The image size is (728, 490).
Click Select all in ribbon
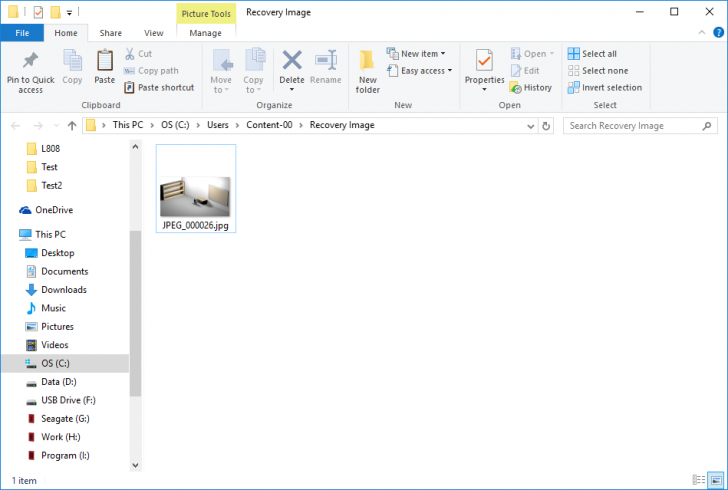592,54
